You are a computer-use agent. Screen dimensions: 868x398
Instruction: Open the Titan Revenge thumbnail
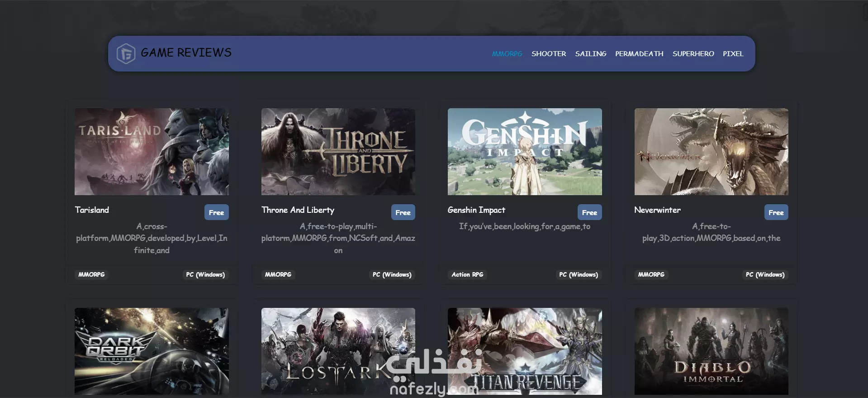point(525,351)
